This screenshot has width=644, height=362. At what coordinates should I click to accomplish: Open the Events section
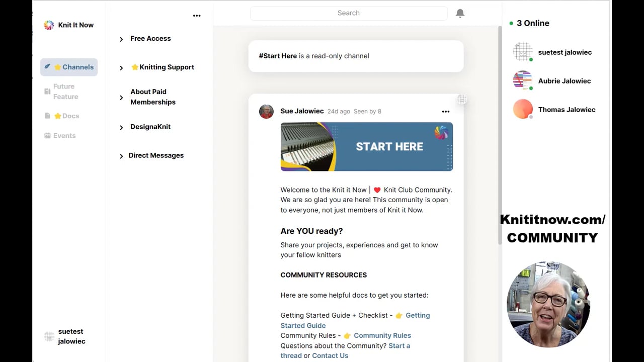tap(64, 136)
